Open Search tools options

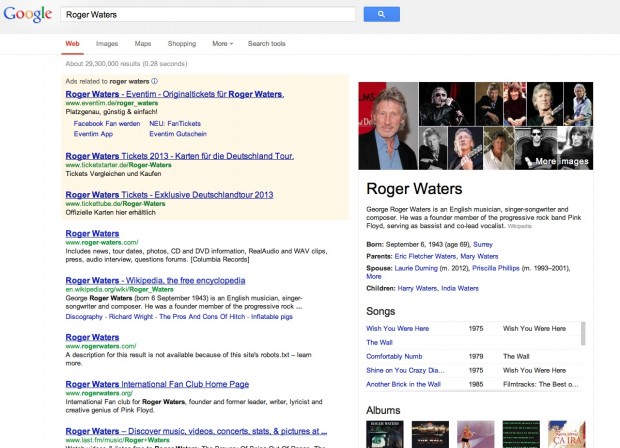[267, 43]
